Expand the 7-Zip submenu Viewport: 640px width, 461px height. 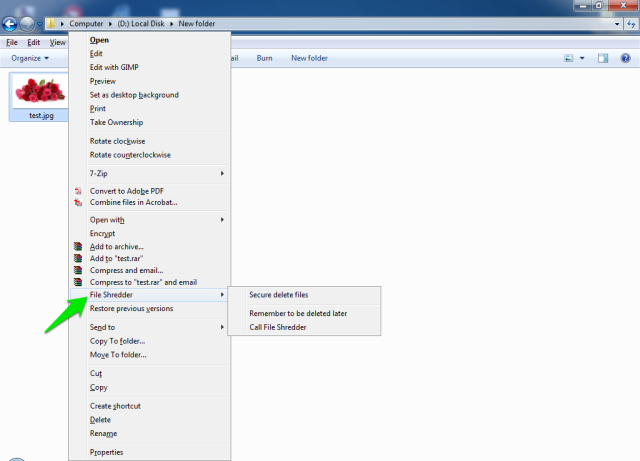point(150,173)
